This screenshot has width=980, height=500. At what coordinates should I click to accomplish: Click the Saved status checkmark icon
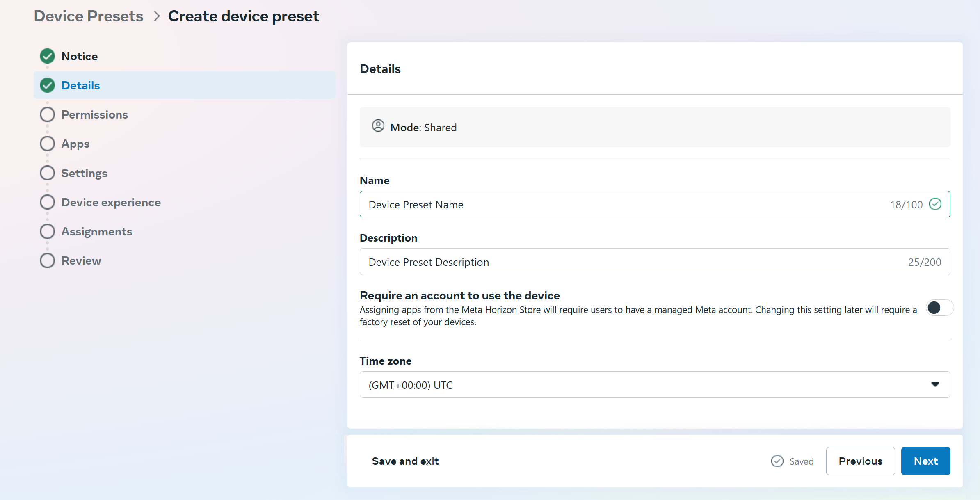pos(777,461)
